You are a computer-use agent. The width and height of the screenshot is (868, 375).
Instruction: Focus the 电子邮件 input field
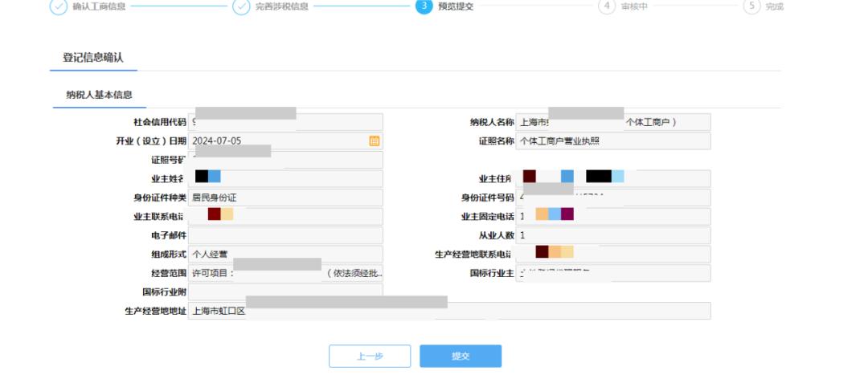coord(285,235)
